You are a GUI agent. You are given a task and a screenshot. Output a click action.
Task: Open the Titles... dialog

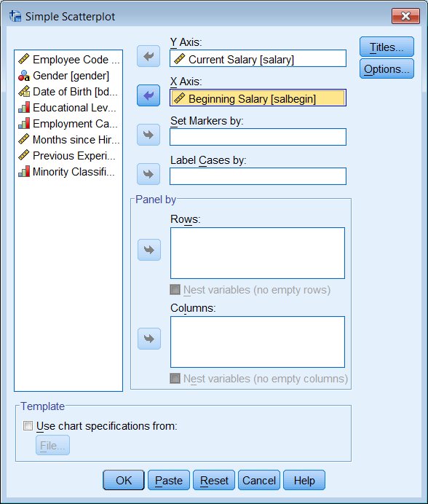[x=387, y=47]
